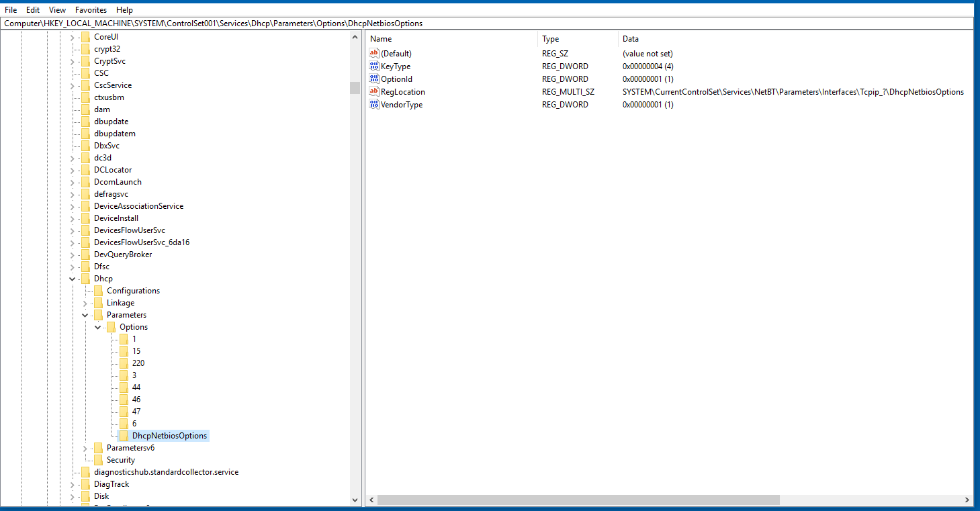Click the OptionId DWORD value icon
This screenshot has height=511, width=980.
[x=374, y=79]
